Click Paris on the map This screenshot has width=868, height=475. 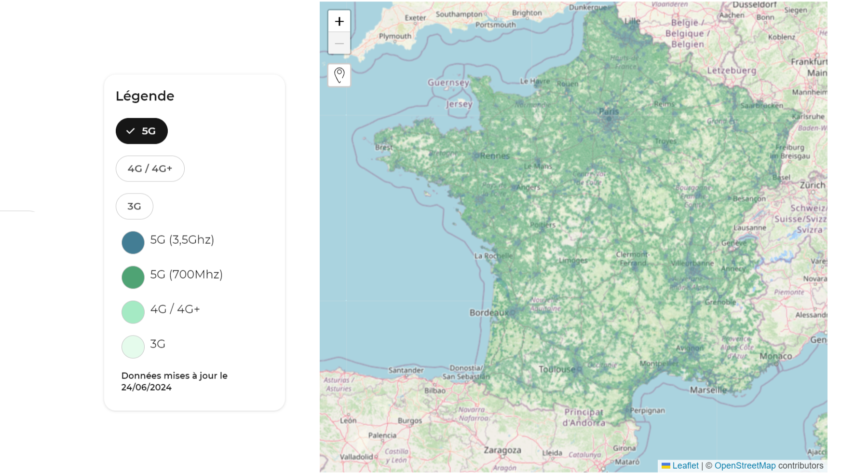coord(610,111)
